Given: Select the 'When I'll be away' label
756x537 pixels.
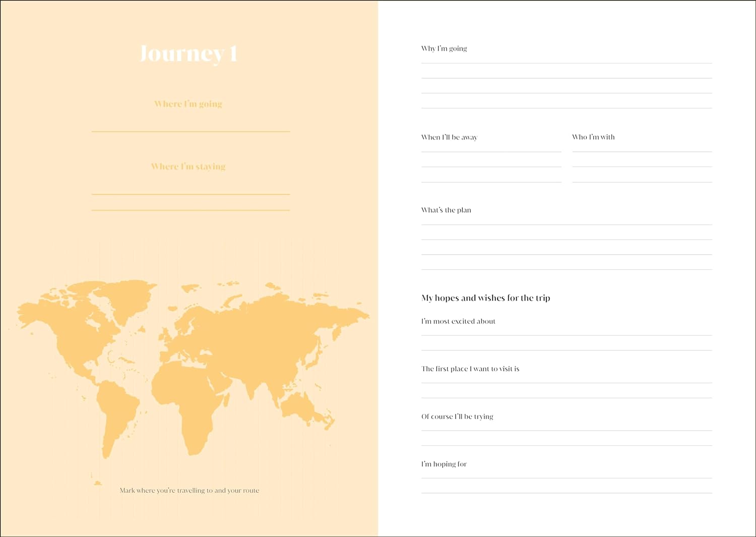Looking at the screenshot, I should tap(449, 137).
